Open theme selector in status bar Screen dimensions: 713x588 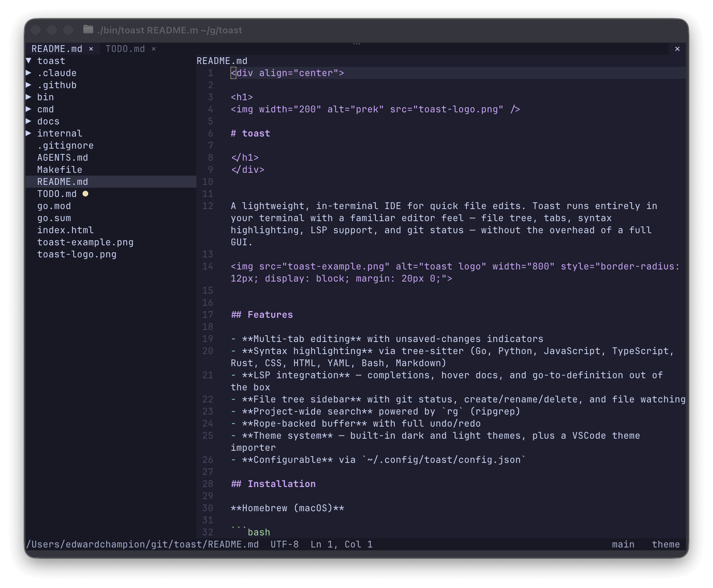(x=665, y=544)
